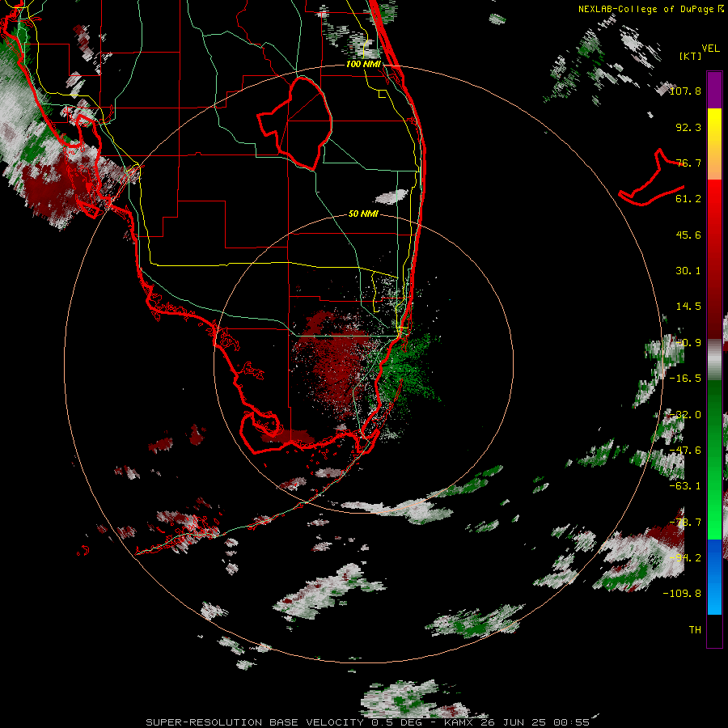The height and width of the screenshot is (728, 728).
Task: Select the -16.5 legend value
Action: pyautogui.click(x=685, y=379)
